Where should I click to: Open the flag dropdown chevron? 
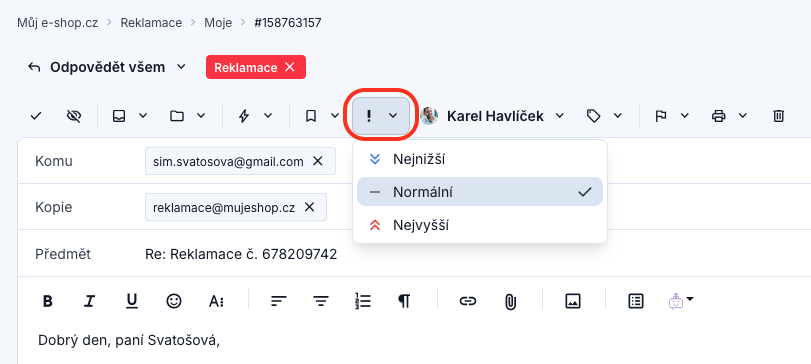tap(685, 116)
